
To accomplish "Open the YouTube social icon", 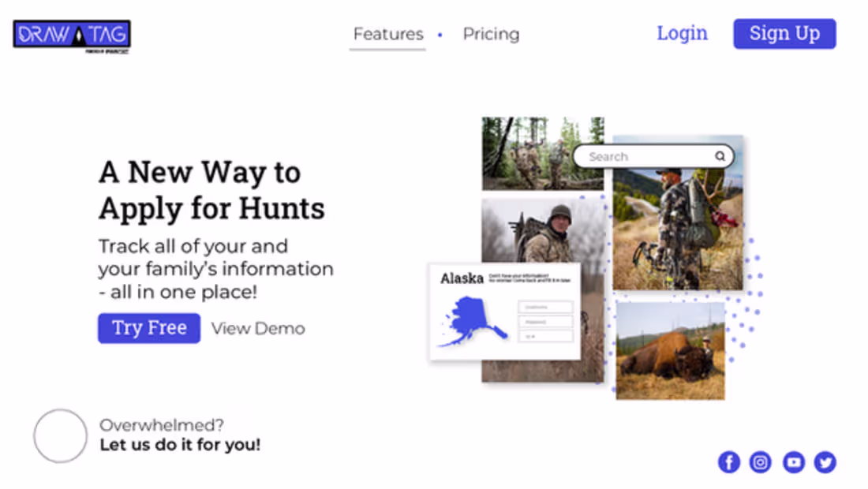I will coord(793,462).
